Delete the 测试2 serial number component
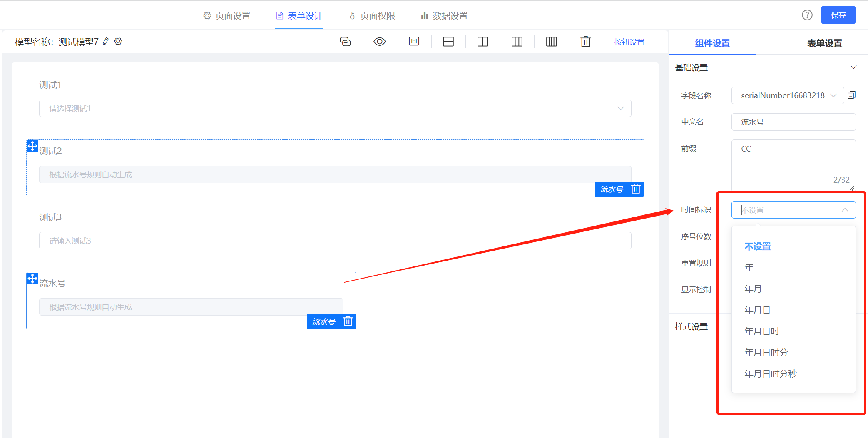 pos(636,189)
